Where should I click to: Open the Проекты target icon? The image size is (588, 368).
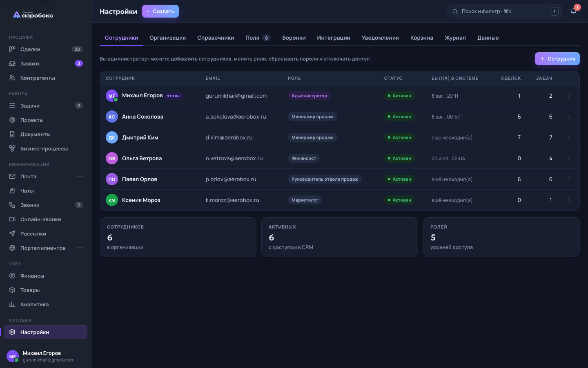point(12,120)
